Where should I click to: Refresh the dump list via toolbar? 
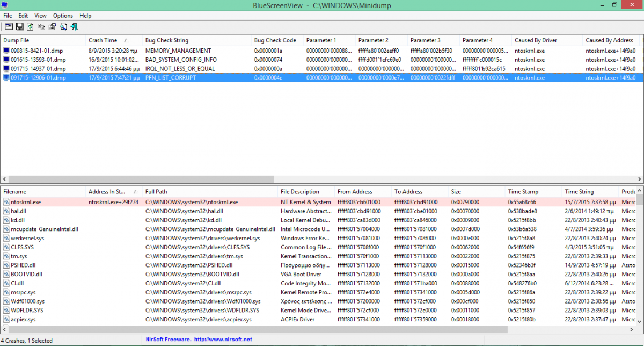click(x=31, y=26)
